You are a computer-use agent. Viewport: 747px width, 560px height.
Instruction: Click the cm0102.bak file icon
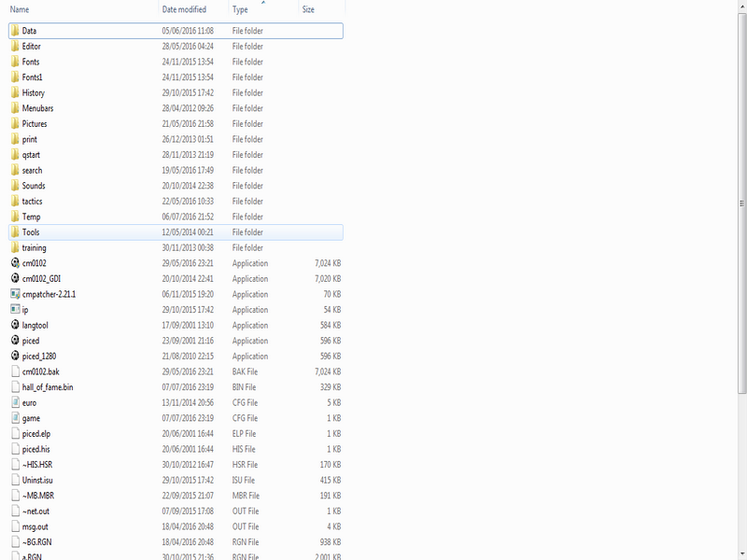click(15, 371)
